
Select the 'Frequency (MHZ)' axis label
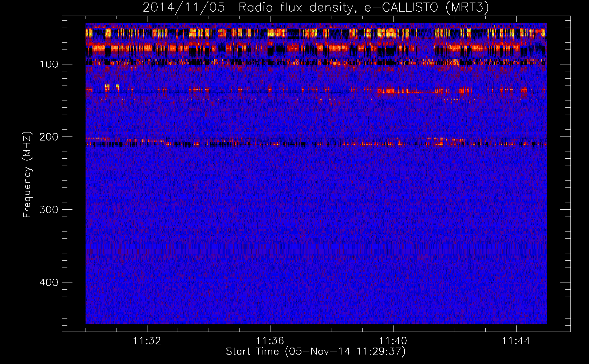pyautogui.click(x=27, y=175)
